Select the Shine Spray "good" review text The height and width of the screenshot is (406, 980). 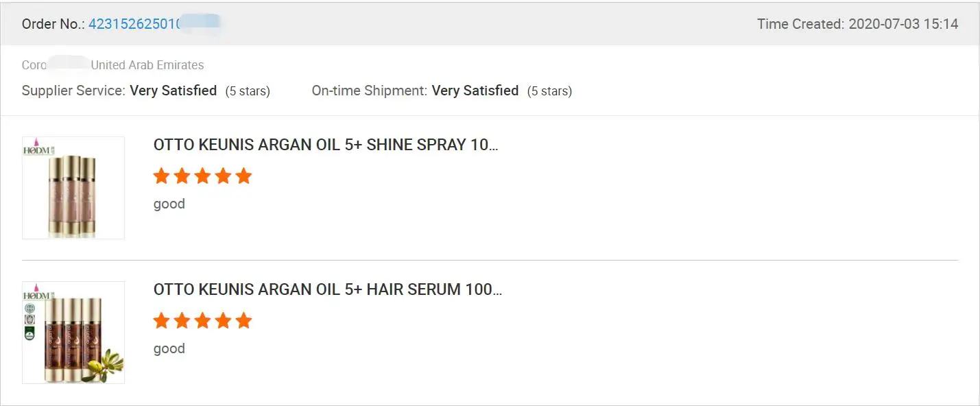(169, 204)
